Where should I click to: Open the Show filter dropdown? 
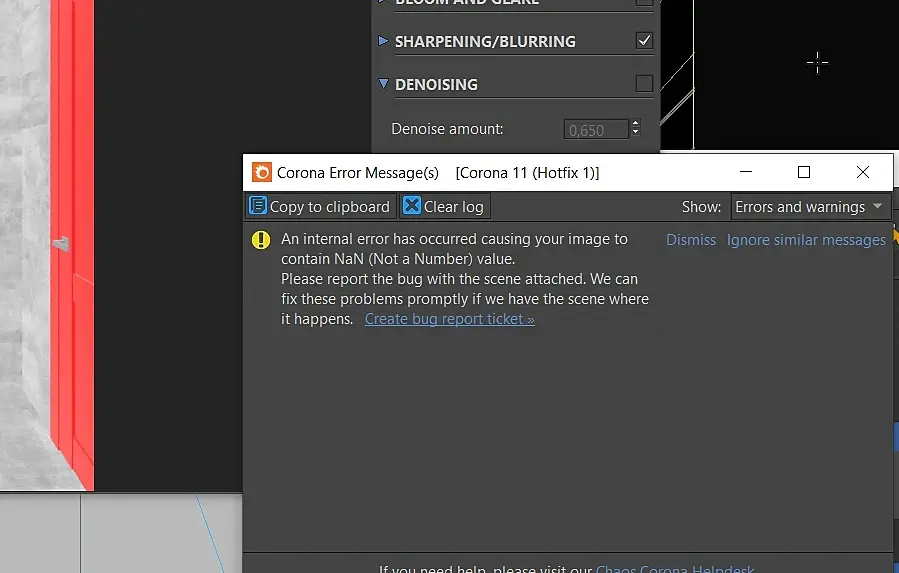coord(810,206)
